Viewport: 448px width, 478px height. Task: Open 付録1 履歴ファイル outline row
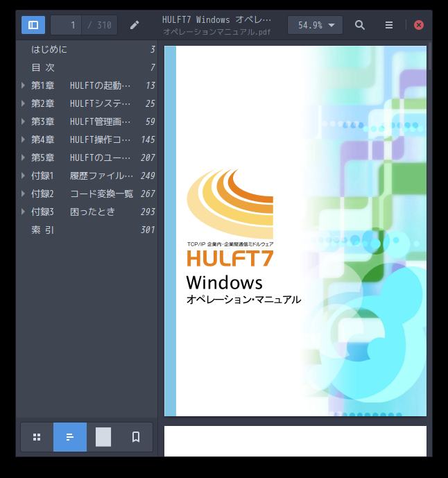[x=87, y=176]
